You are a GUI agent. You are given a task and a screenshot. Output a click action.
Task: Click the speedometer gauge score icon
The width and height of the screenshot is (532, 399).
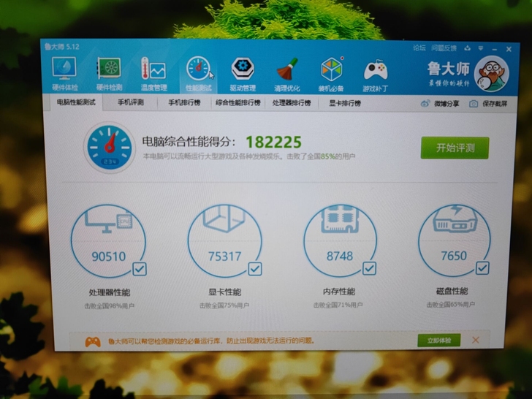(x=110, y=148)
